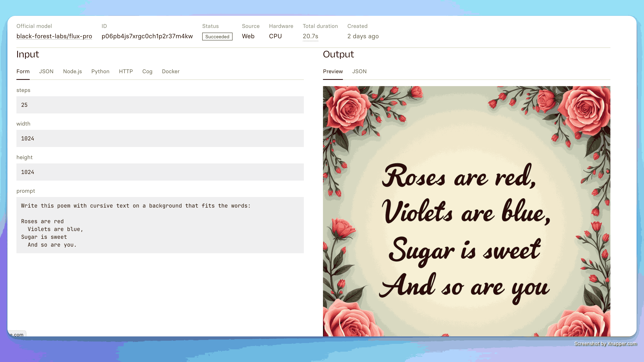Image resolution: width=644 pixels, height=362 pixels.
Task: Click the steps input field
Action: 160,105
